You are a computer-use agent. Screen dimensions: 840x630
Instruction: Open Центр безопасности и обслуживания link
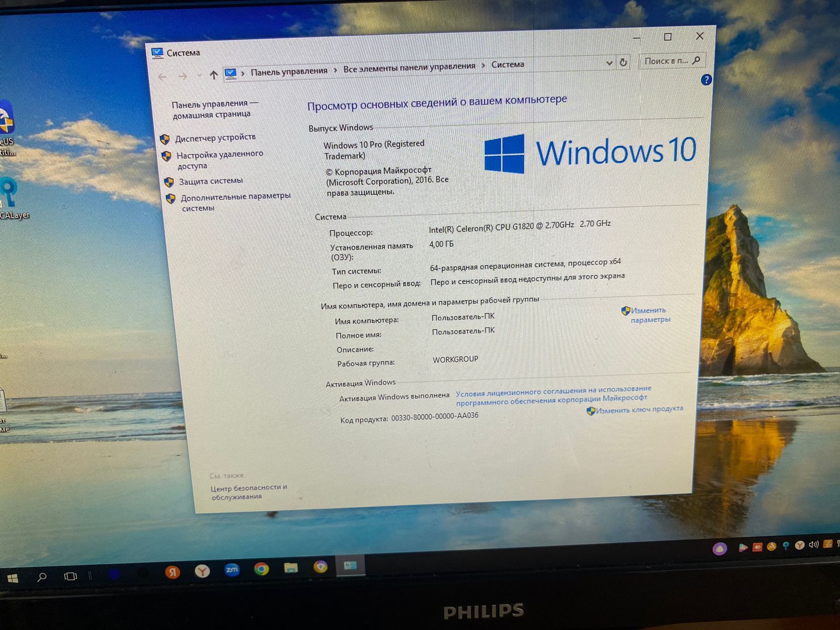click(x=248, y=492)
